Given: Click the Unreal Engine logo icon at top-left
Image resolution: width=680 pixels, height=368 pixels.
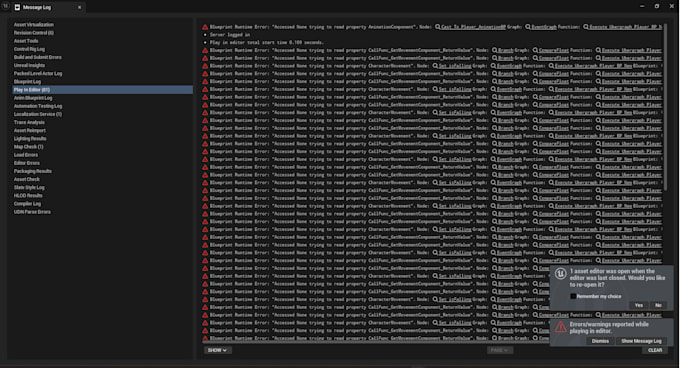Looking at the screenshot, I should click(x=5, y=6).
